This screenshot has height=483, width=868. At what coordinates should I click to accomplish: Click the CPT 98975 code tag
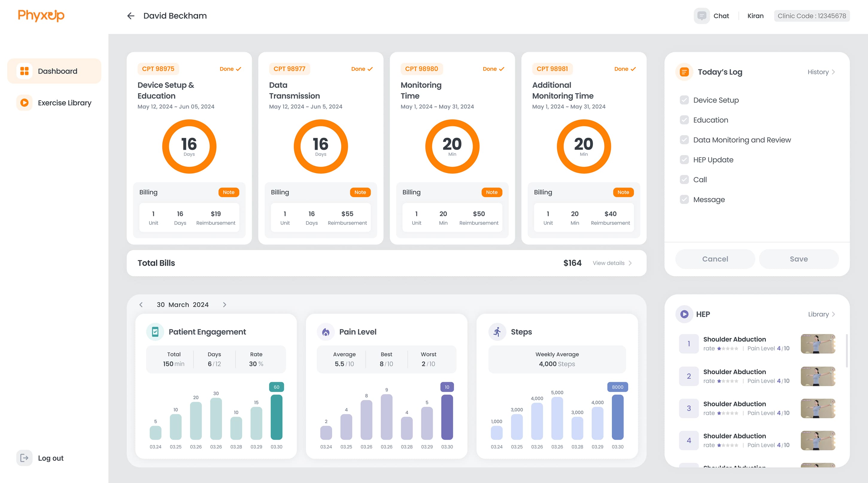tap(158, 69)
